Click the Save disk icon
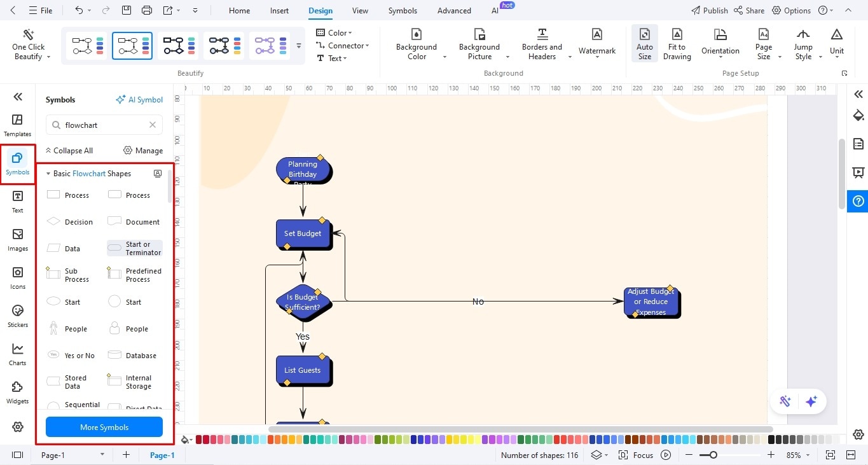The image size is (868, 465). click(127, 10)
